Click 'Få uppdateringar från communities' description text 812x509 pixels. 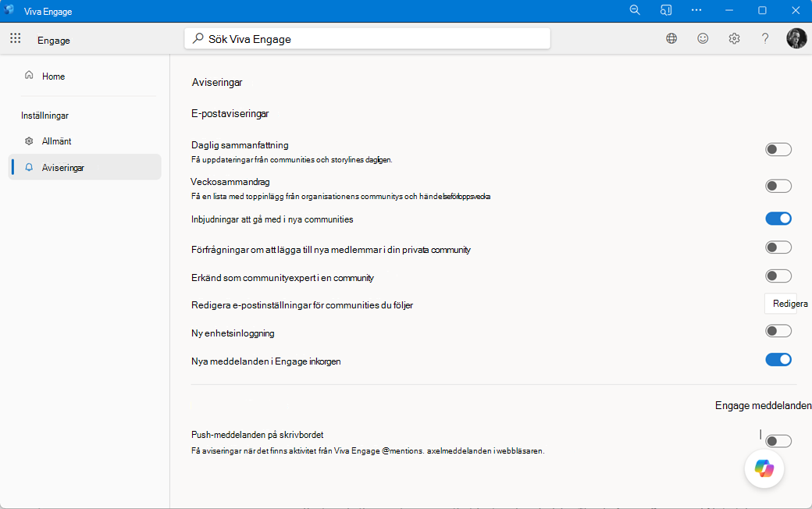click(291, 159)
